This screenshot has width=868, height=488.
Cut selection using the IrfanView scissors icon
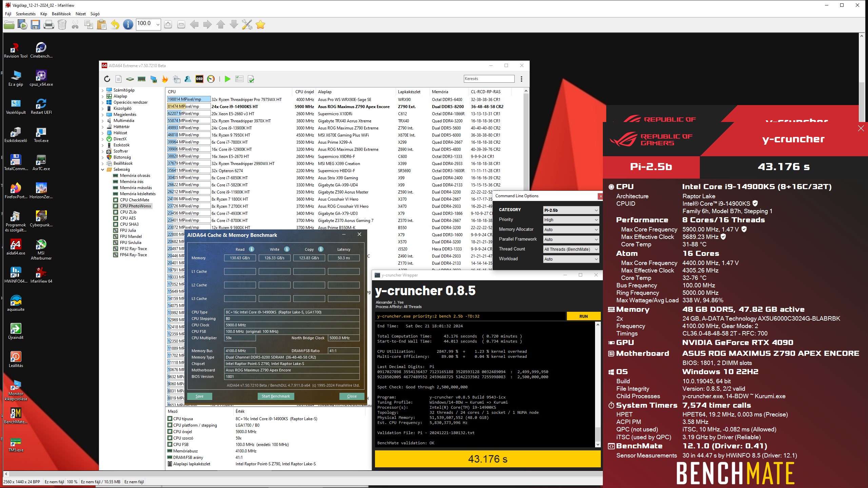click(75, 24)
